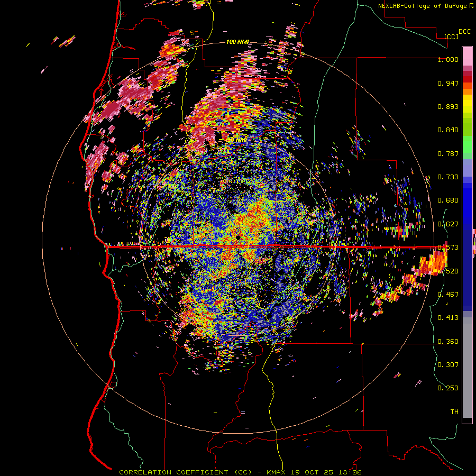Click the 19 OCT 25 date text
This screenshot has height=476, width=476.
[312, 472]
